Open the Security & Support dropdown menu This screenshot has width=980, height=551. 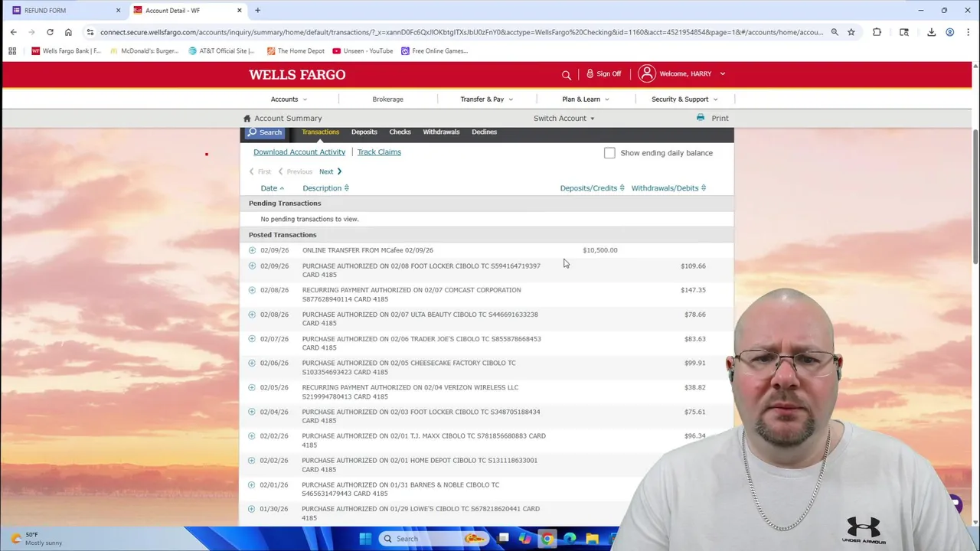pos(684,99)
